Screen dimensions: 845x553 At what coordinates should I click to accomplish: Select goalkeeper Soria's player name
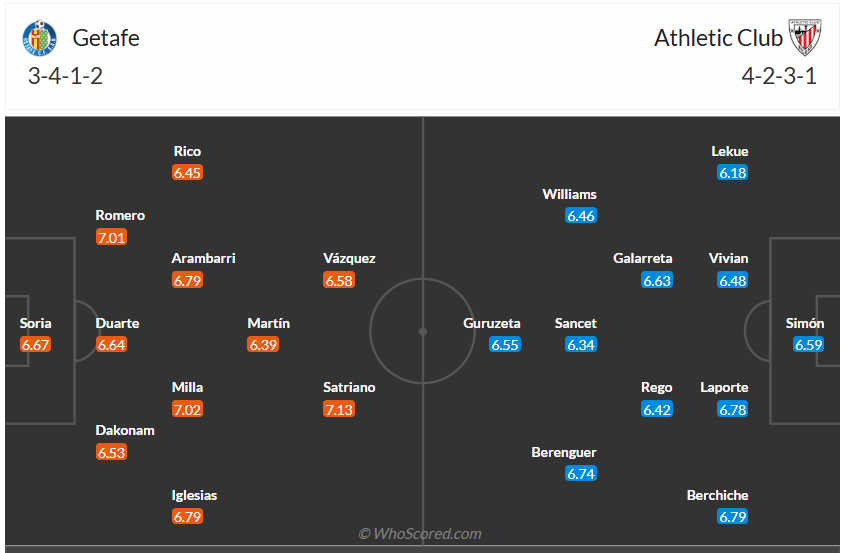click(35, 323)
